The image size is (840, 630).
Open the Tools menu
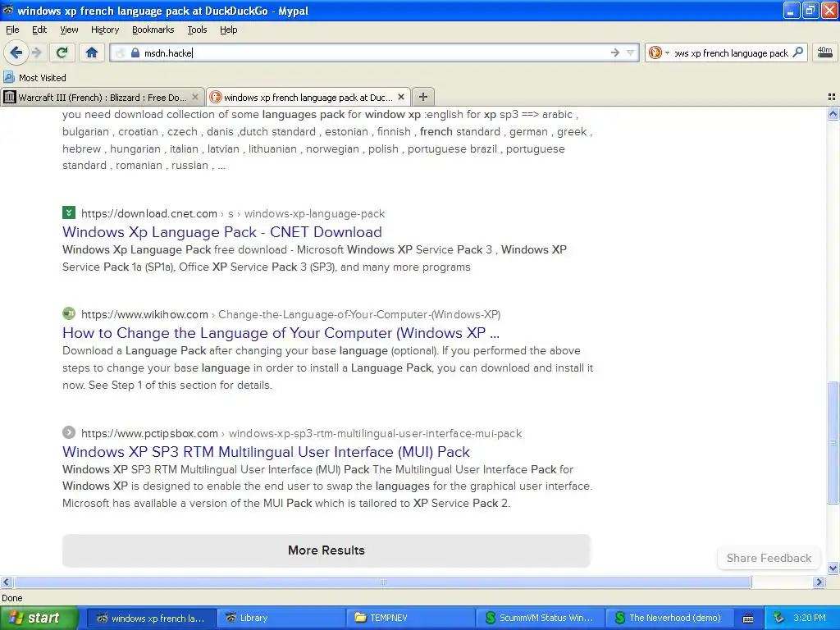coord(197,30)
